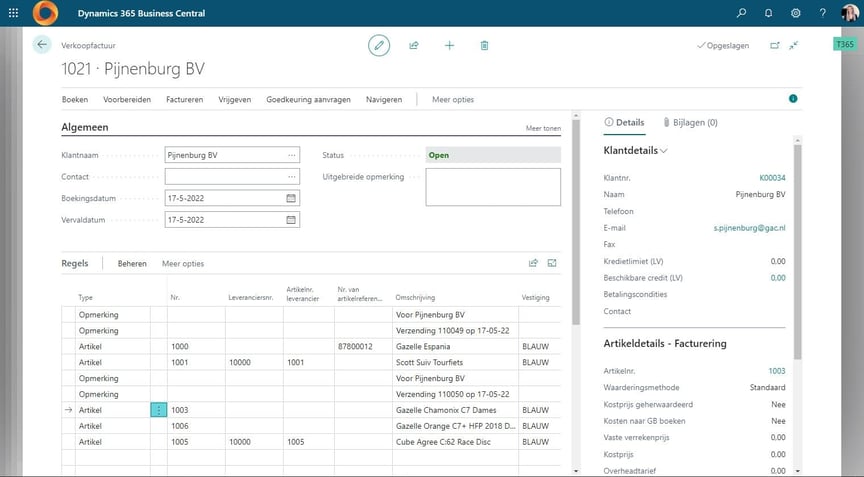
Task: Open the Vrijgeven menu
Action: (235, 100)
